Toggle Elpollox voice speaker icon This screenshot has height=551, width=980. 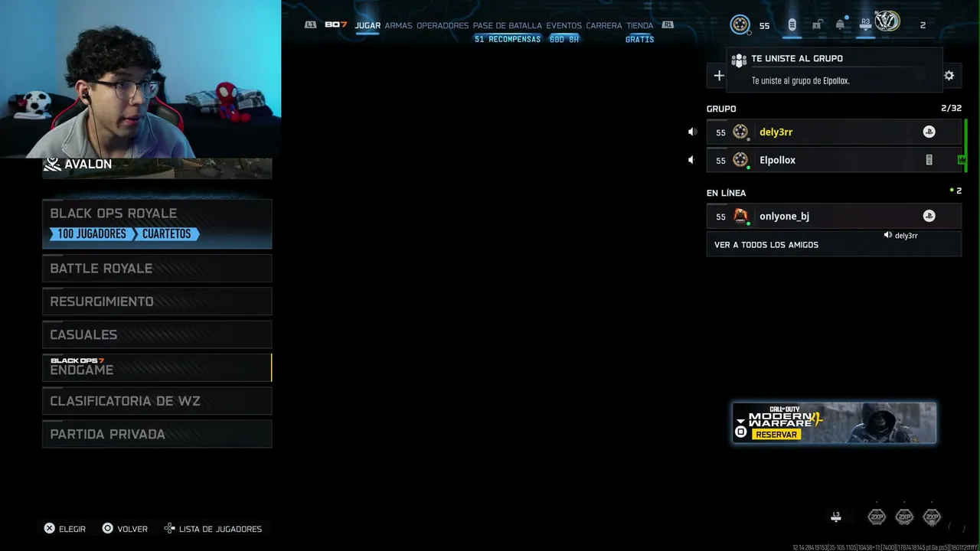pos(691,160)
